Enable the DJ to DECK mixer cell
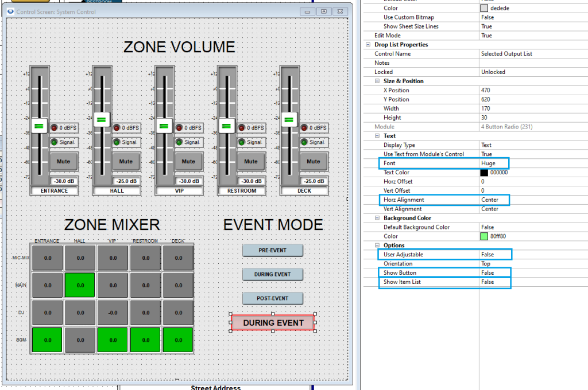The height and width of the screenshot is (390, 588). click(x=177, y=313)
